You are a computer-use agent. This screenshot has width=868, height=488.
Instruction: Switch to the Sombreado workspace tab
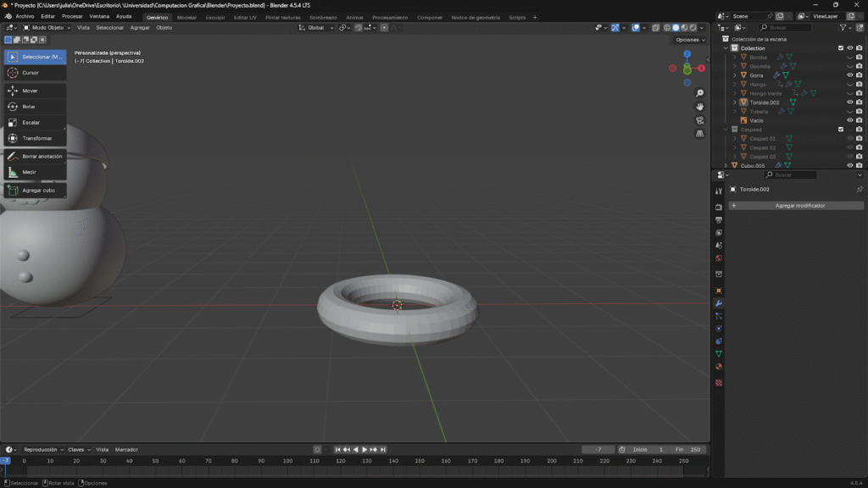click(x=322, y=17)
